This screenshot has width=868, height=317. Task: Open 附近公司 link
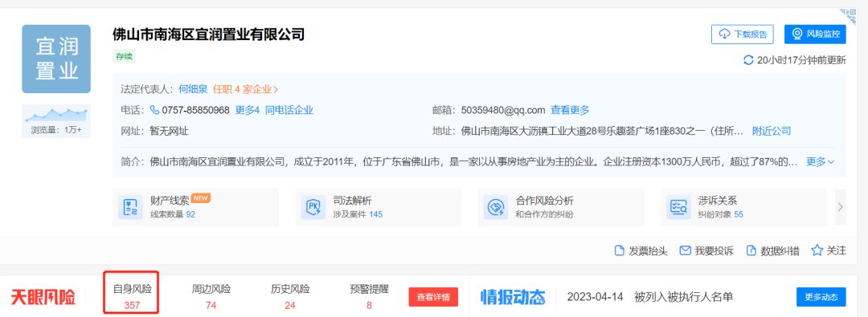(771, 131)
